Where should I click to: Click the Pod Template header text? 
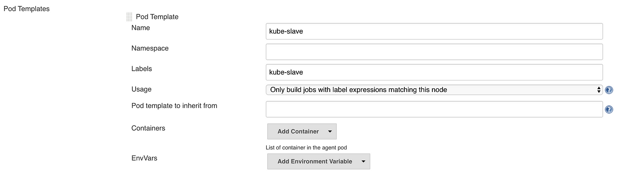(157, 17)
